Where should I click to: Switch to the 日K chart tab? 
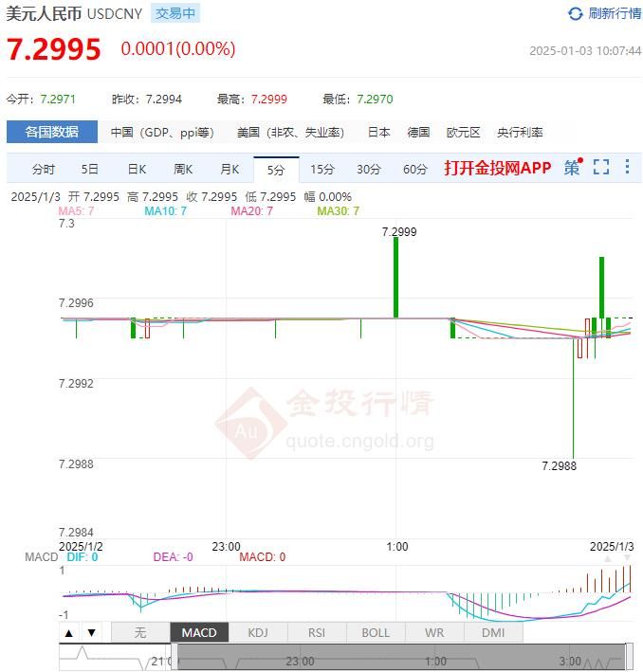point(137,170)
